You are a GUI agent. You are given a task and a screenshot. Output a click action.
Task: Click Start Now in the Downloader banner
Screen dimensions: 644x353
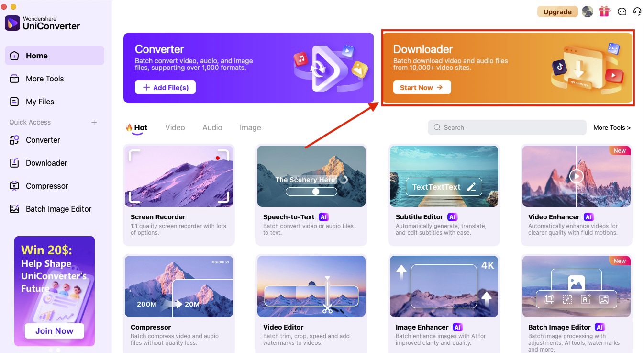pos(422,87)
